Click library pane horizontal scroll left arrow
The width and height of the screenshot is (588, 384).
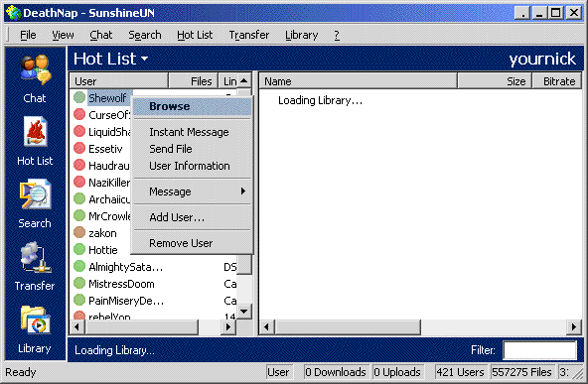tap(266, 326)
